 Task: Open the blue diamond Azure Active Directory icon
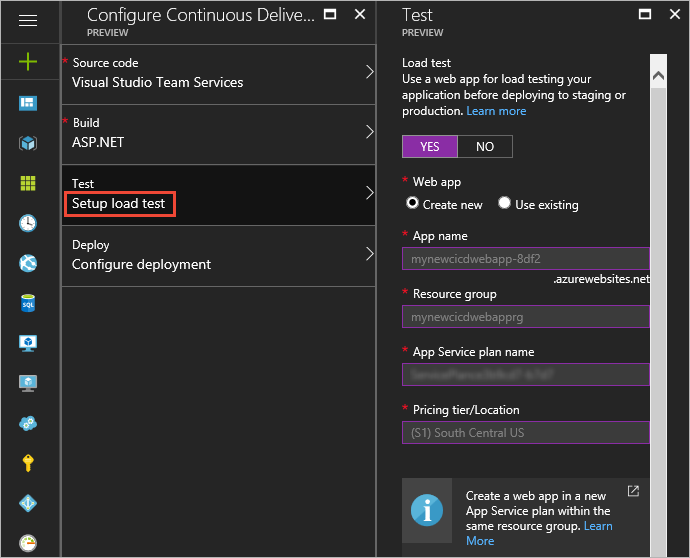[28, 503]
